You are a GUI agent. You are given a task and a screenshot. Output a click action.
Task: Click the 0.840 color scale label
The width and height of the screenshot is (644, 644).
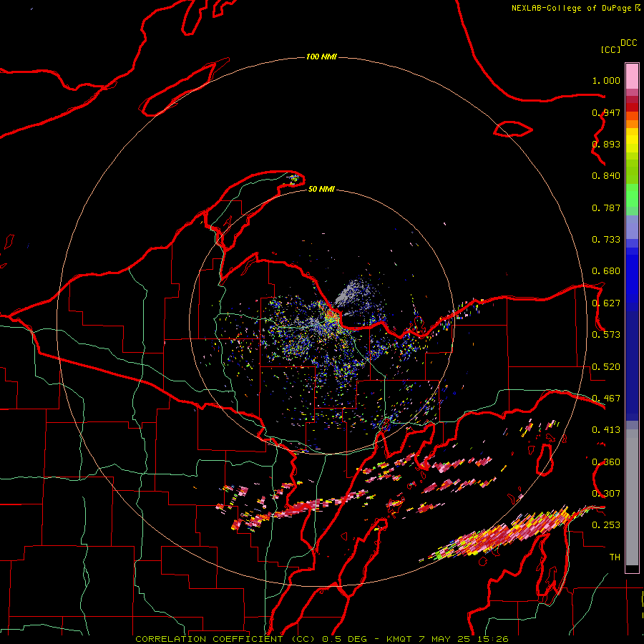click(606, 176)
